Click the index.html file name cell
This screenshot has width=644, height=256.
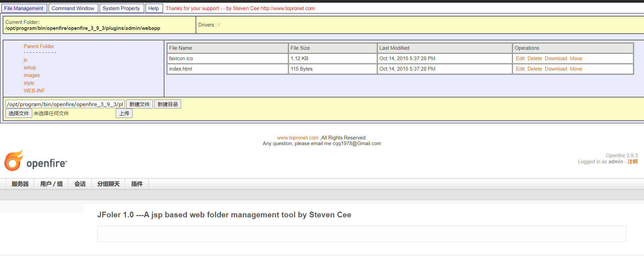pos(227,69)
